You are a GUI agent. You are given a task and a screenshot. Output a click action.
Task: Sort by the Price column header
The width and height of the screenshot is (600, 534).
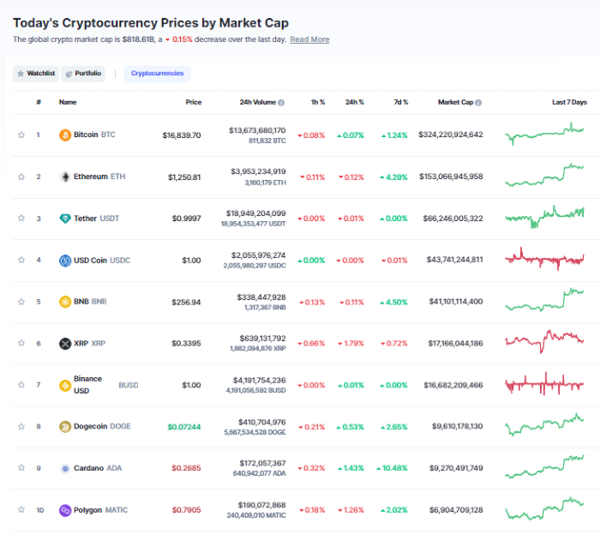click(x=194, y=102)
